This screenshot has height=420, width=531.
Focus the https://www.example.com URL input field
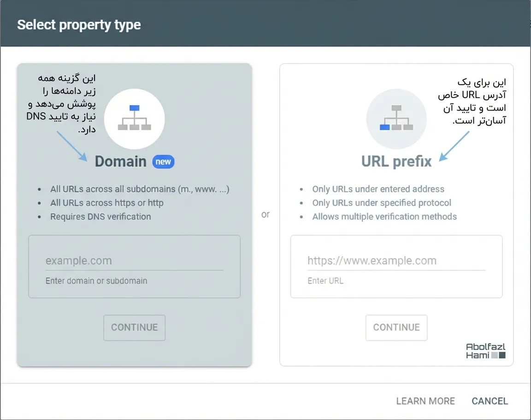click(396, 261)
